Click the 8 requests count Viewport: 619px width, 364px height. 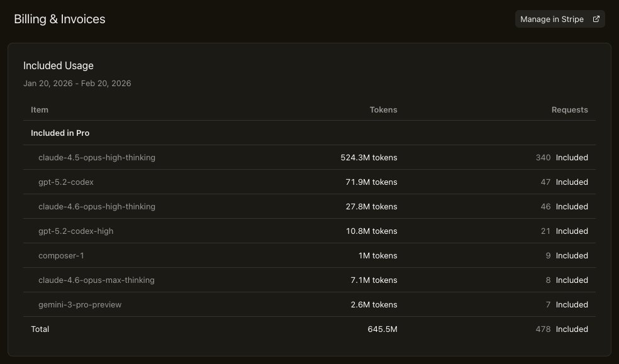548,280
